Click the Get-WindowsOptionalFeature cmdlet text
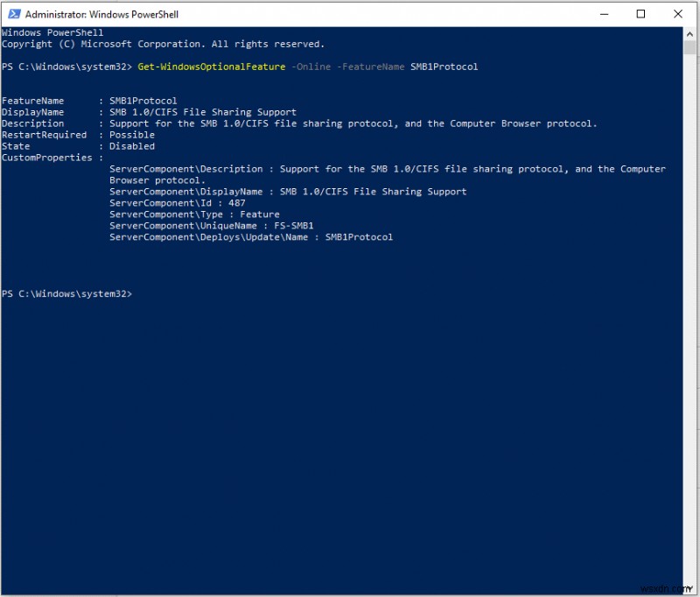700x597 pixels. (211, 67)
